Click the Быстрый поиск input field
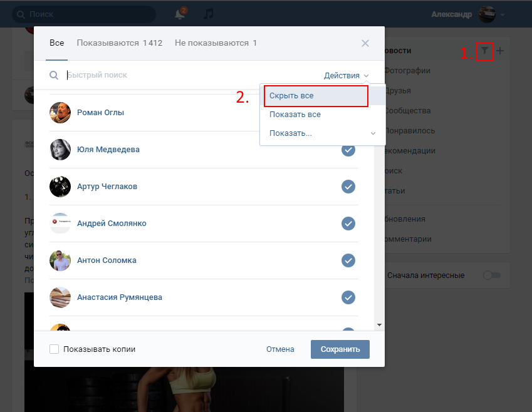This screenshot has width=532, height=412. [x=188, y=76]
